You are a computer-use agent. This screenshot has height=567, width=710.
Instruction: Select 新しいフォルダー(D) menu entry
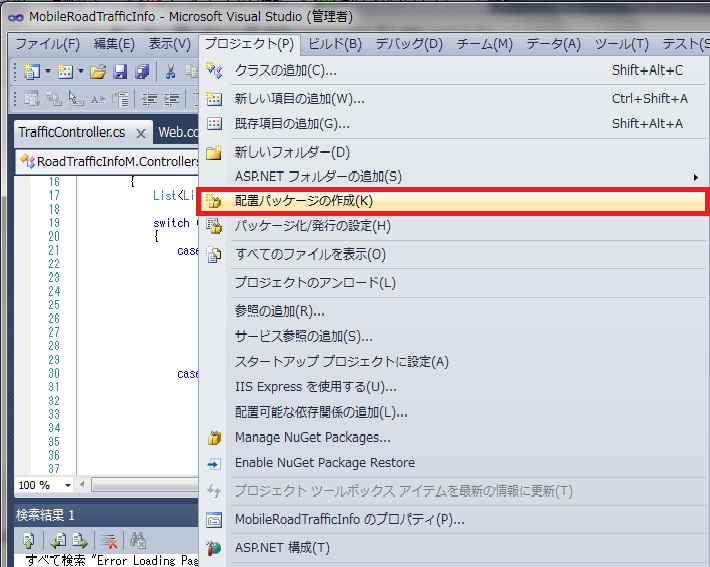pyautogui.click(x=453, y=152)
